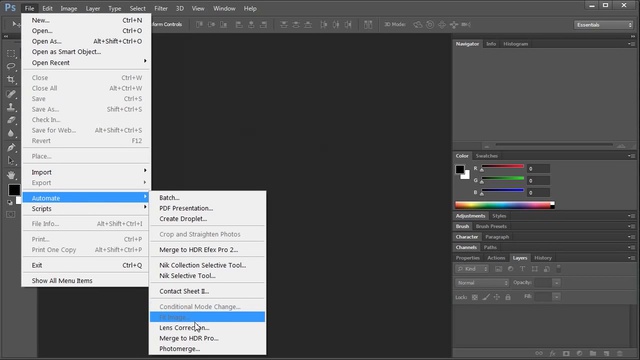Click the color spectrum ramp
This screenshot has height=360, width=640.
coord(504,205)
